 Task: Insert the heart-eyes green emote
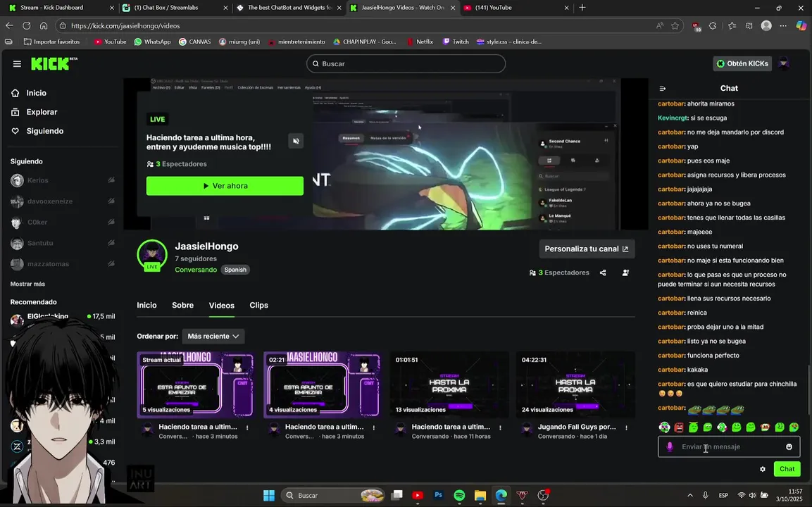pos(794,427)
